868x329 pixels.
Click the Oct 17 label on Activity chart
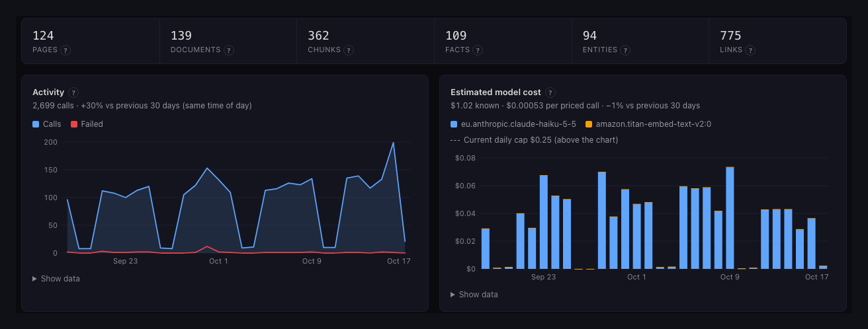[399, 262]
